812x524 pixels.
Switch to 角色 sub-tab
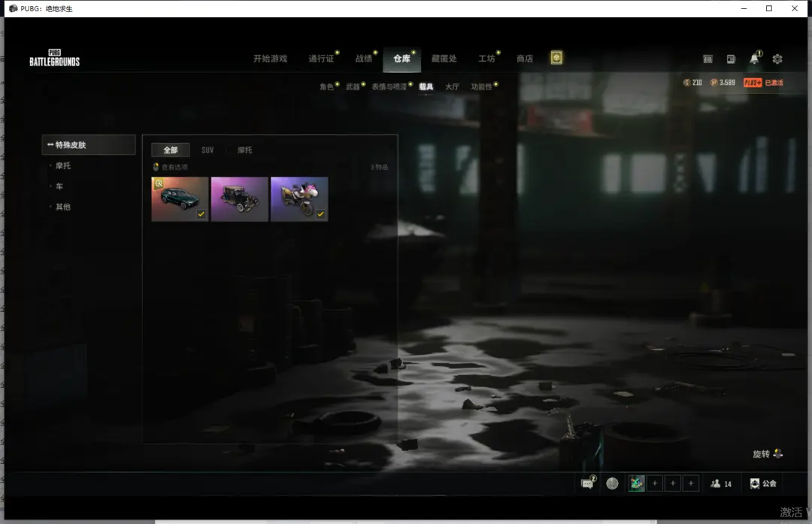tap(326, 86)
